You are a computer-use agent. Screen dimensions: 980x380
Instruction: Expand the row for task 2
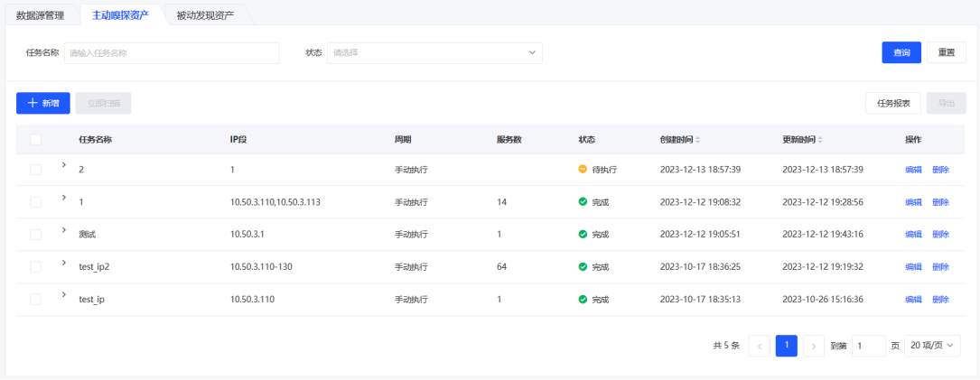pos(64,164)
